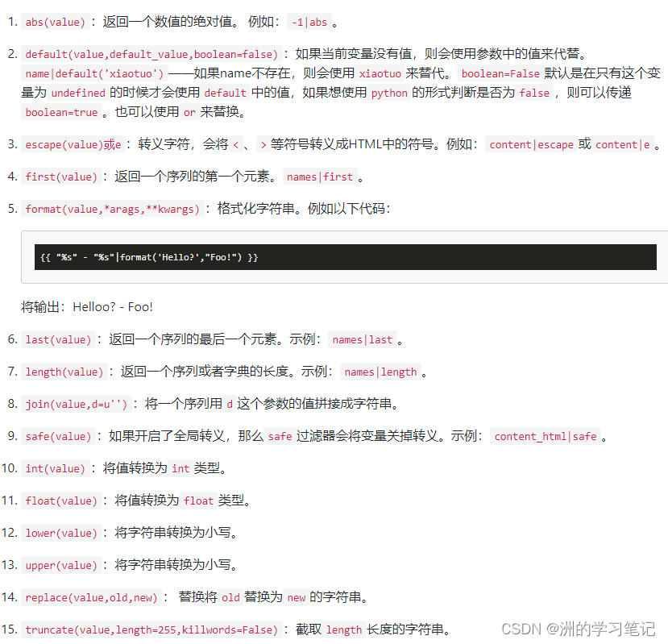Click the last(value) code snippet

click(x=58, y=339)
